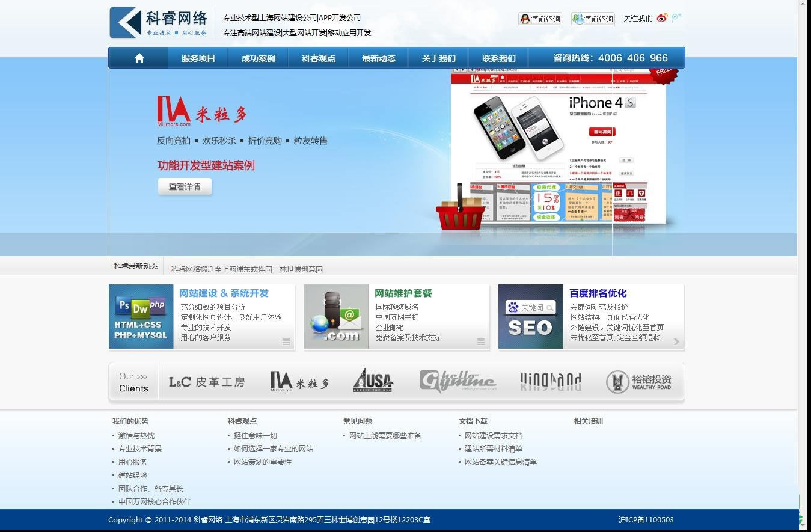
Task: Open the 服务项目 menu
Action: [x=198, y=58]
